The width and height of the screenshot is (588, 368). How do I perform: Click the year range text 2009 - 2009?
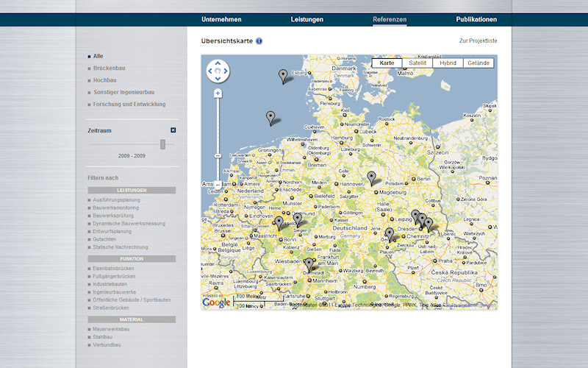132,156
